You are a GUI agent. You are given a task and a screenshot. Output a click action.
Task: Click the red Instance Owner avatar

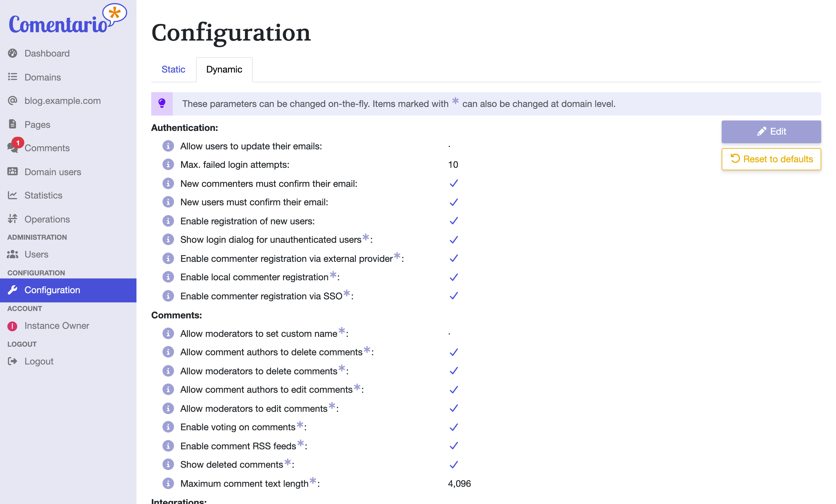tap(13, 326)
